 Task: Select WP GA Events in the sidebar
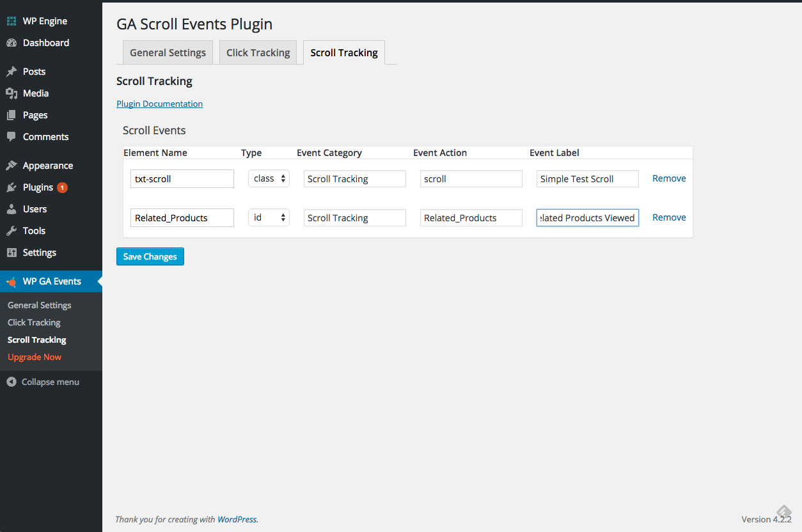(51, 281)
